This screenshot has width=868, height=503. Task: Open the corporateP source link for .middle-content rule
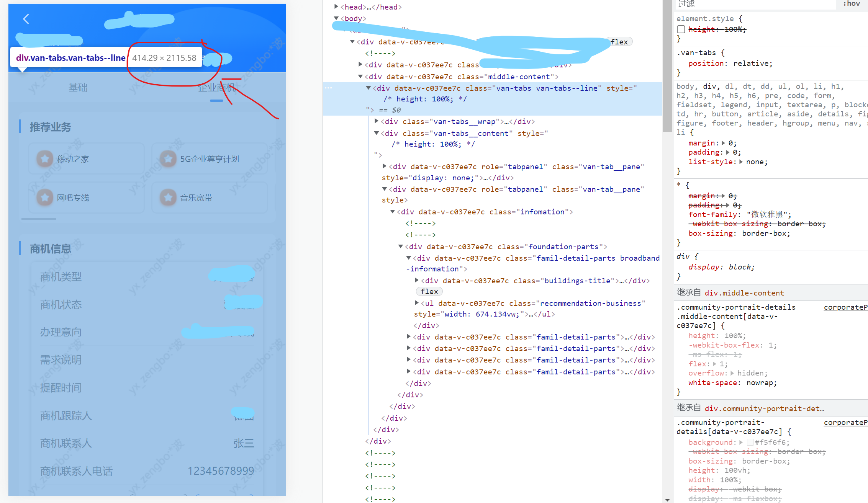point(845,307)
